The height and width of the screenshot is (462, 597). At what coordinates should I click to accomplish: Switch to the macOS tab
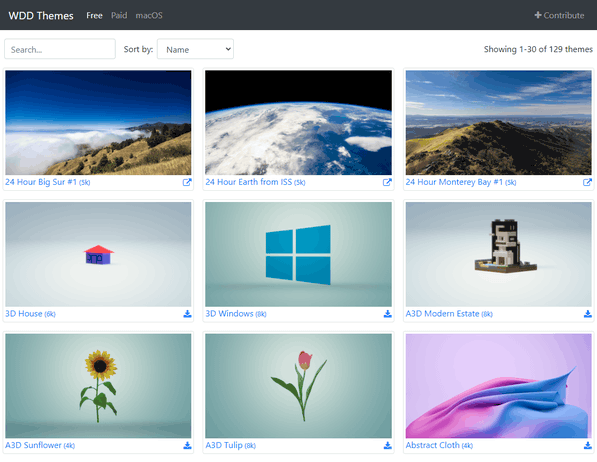(149, 16)
